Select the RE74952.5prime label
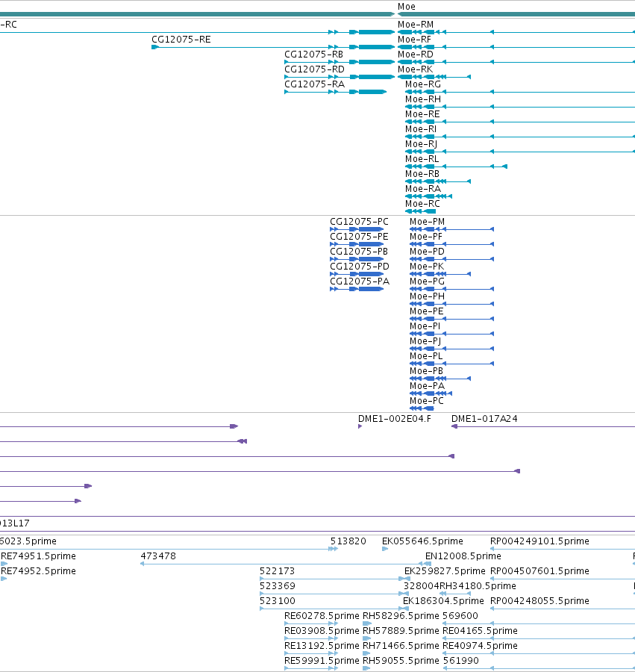Viewport: 635px width, 672px height. point(39,572)
